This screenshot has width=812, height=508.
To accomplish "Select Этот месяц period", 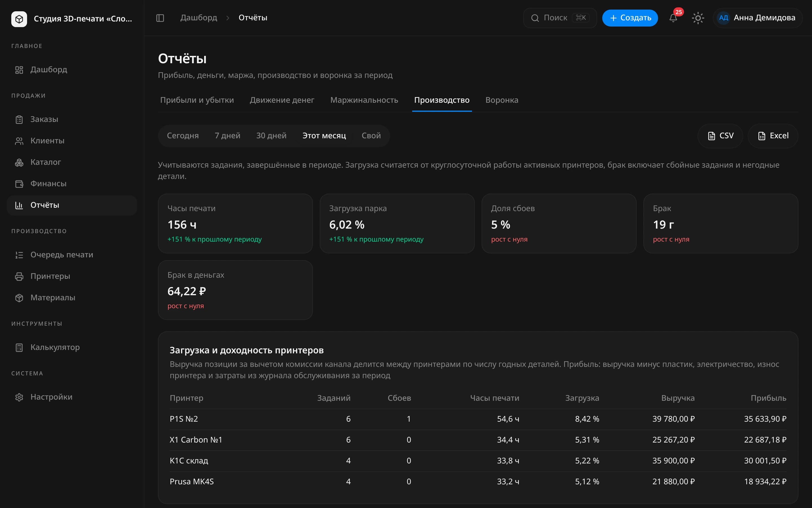I will tap(324, 136).
